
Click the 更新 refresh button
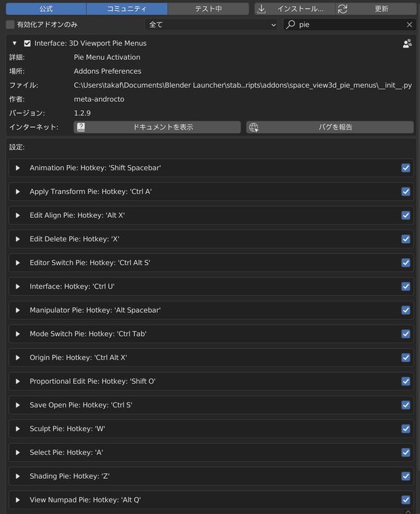click(376, 9)
